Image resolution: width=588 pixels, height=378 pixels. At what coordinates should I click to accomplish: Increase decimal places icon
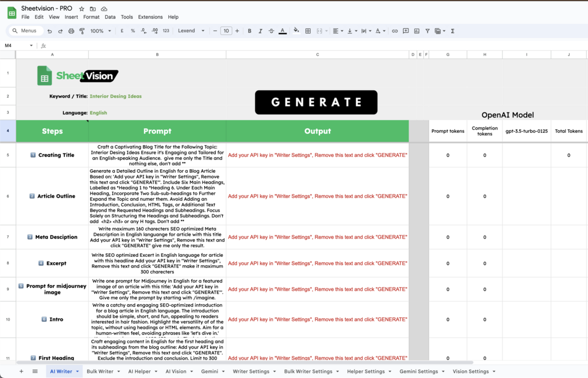point(154,31)
